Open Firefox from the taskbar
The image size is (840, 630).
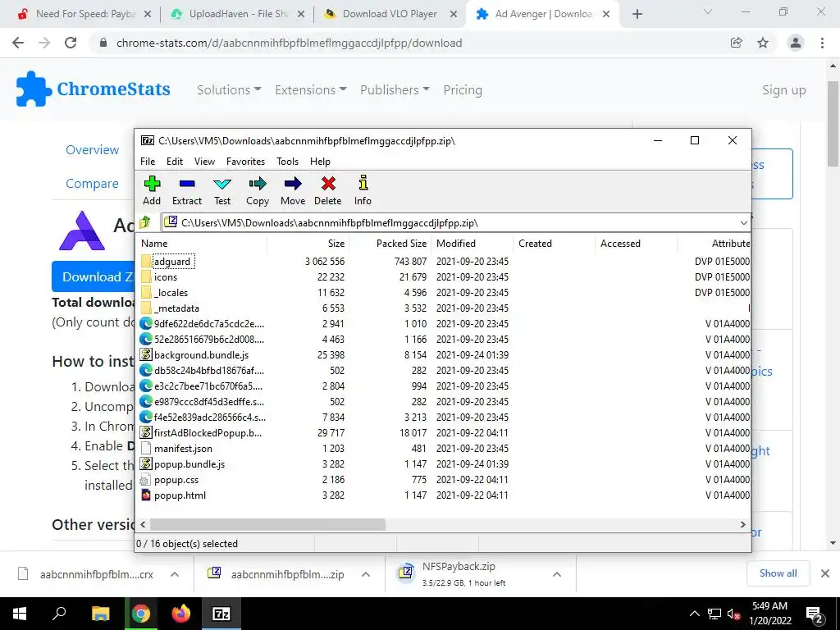[x=181, y=614]
